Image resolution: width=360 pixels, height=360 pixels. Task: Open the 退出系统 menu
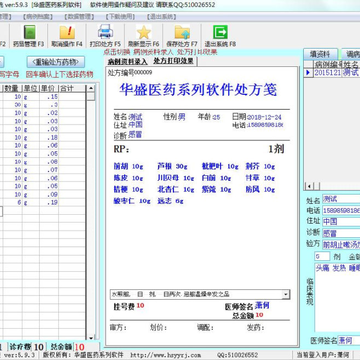click(162, 16)
